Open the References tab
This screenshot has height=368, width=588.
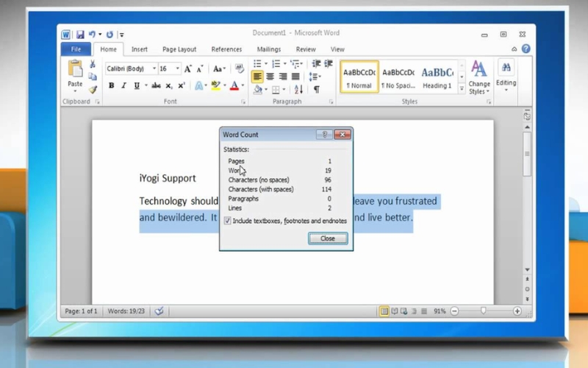[x=226, y=49]
